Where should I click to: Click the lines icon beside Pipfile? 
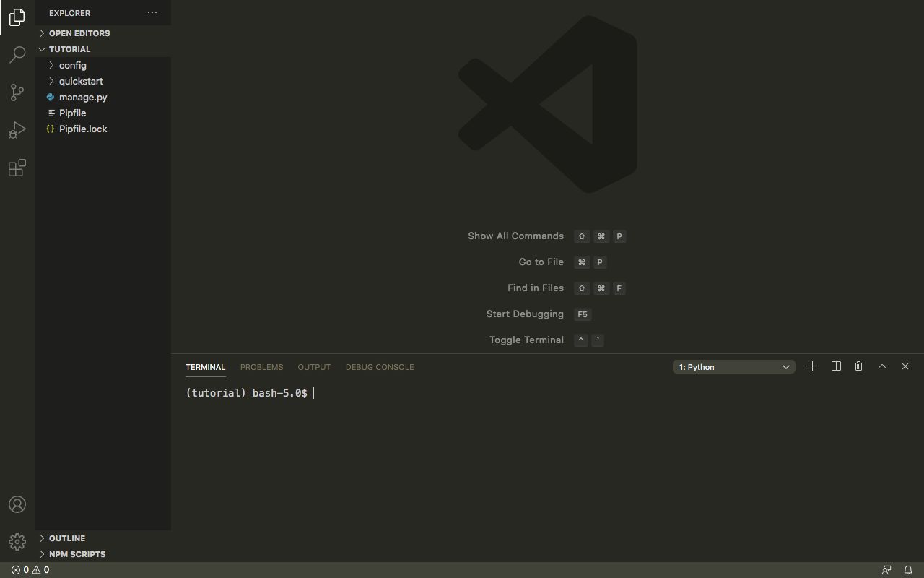pos(51,113)
